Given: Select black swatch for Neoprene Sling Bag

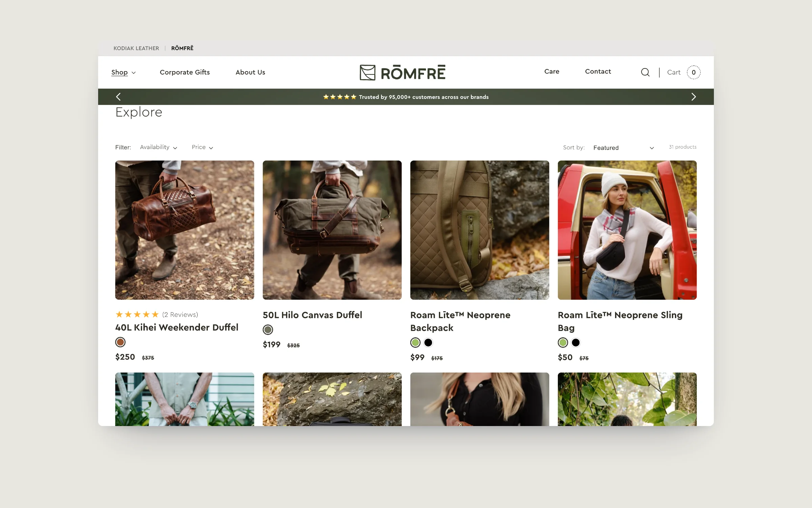Looking at the screenshot, I should point(576,343).
